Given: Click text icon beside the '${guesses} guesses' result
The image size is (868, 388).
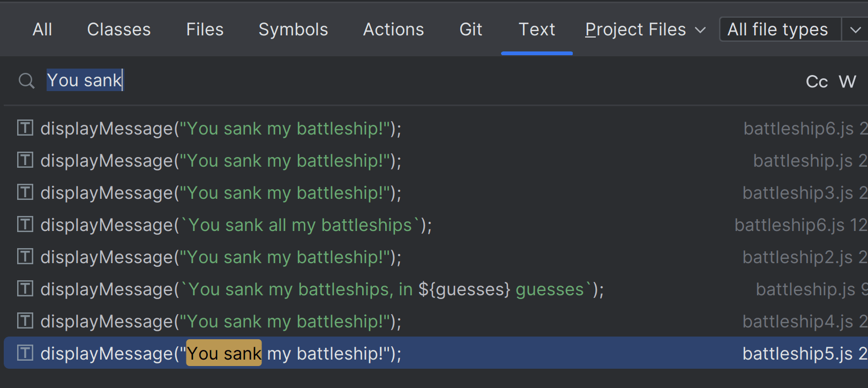Looking at the screenshot, I should 25,289.
